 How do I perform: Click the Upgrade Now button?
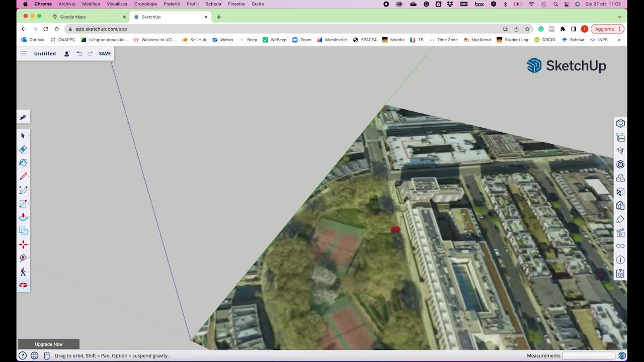pos(49,344)
